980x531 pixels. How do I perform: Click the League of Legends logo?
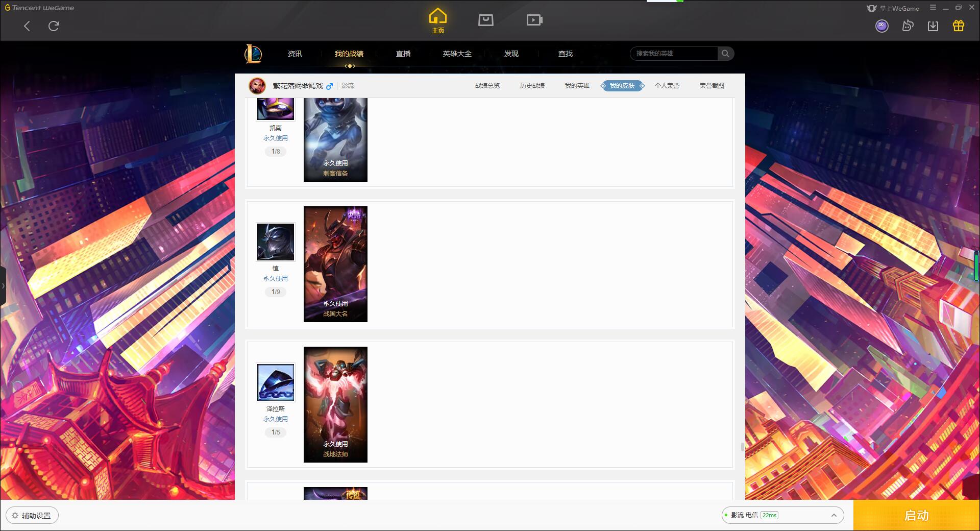[x=253, y=54]
